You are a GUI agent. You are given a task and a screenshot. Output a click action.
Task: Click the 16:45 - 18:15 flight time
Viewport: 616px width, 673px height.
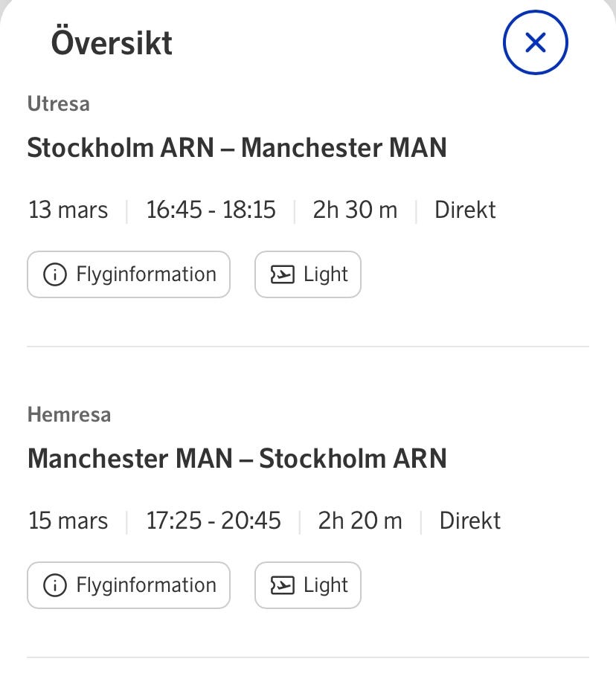[211, 210]
